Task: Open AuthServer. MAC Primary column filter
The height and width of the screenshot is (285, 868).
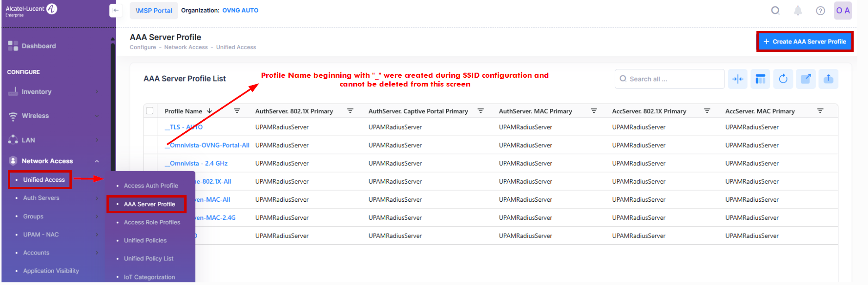Action: [x=593, y=111]
